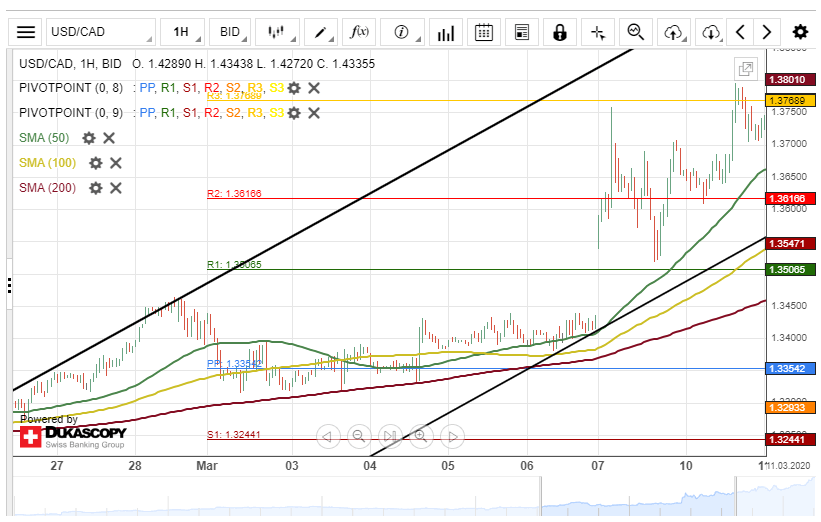Open the USD/CAD instrument dropdown
The image size is (821, 522).
[x=101, y=32]
